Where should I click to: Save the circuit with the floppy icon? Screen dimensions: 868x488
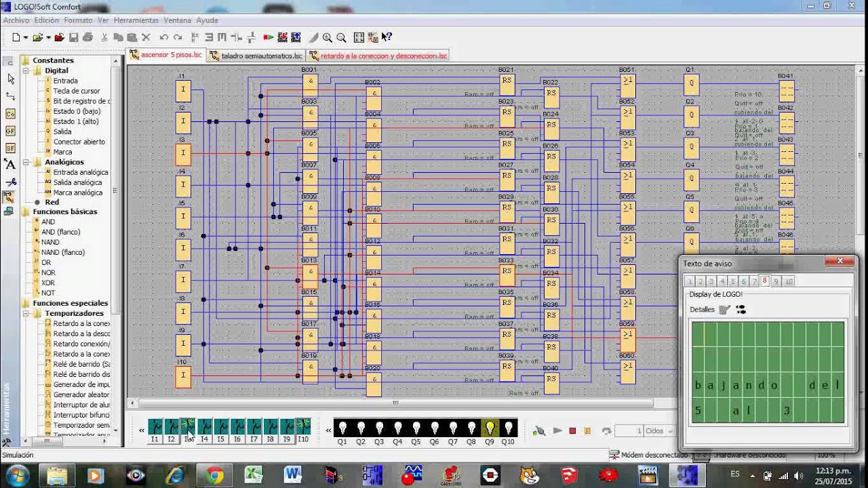(74, 38)
